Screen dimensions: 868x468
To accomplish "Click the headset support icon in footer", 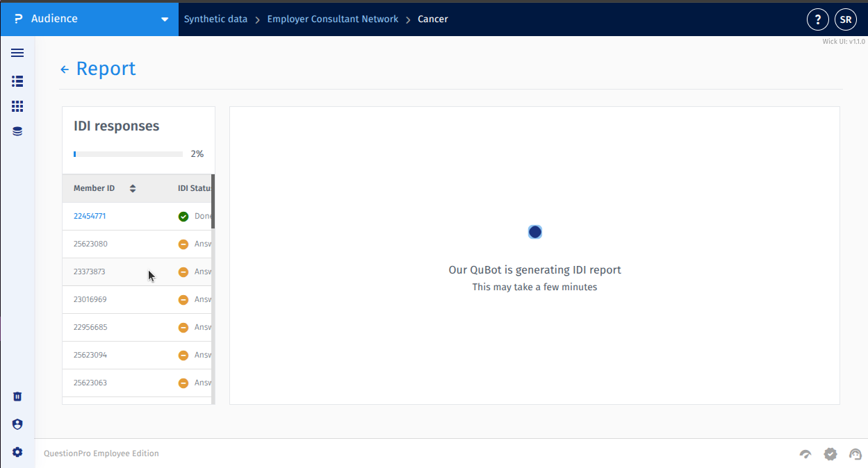I will click(x=855, y=453).
